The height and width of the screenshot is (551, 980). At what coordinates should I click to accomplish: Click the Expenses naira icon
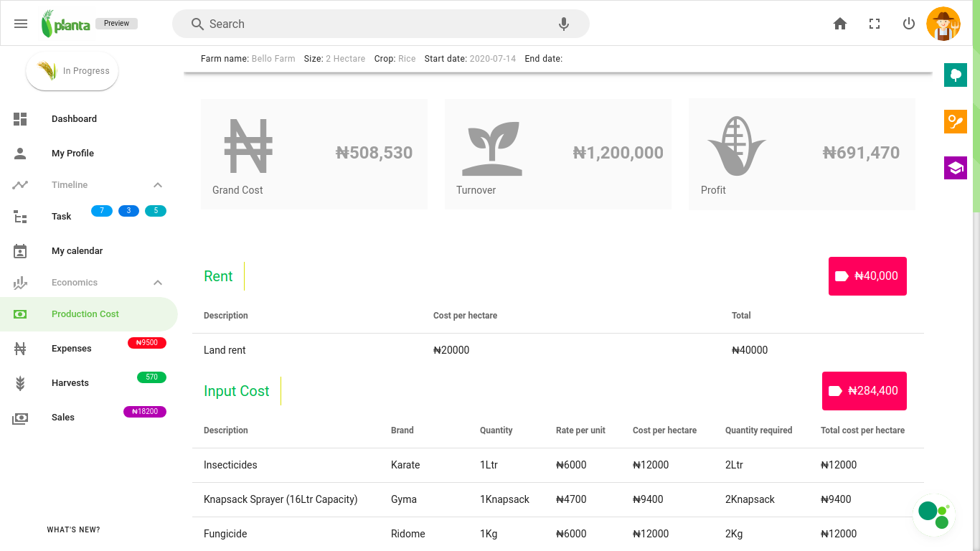point(20,349)
